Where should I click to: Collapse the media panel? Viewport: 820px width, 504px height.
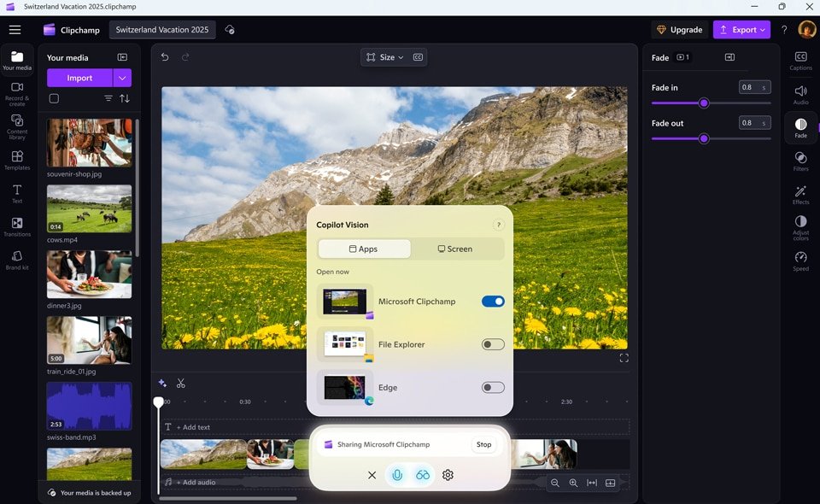click(x=122, y=57)
